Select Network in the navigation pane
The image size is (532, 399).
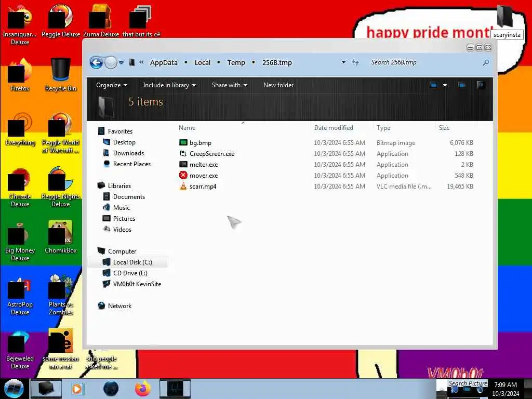tap(115, 305)
